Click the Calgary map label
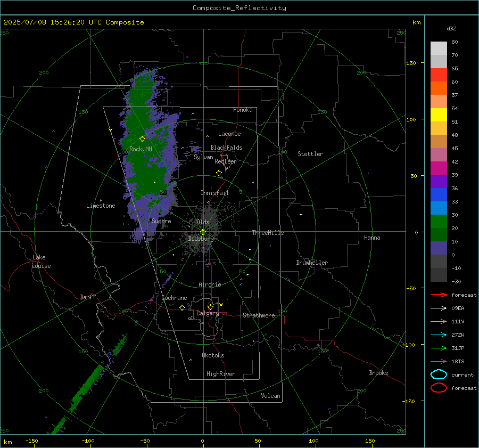This screenshot has width=479, height=448. pos(208,313)
